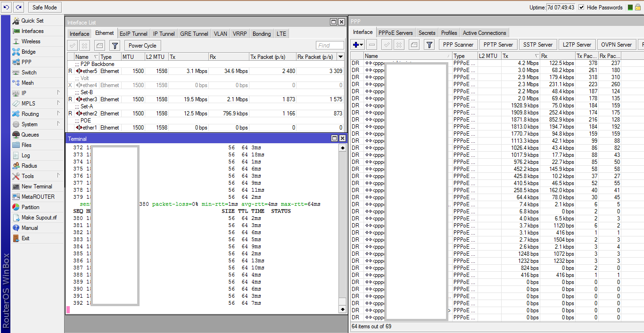Switch to the Active Connections tab
This screenshot has height=333, width=644.
click(x=484, y=33)
